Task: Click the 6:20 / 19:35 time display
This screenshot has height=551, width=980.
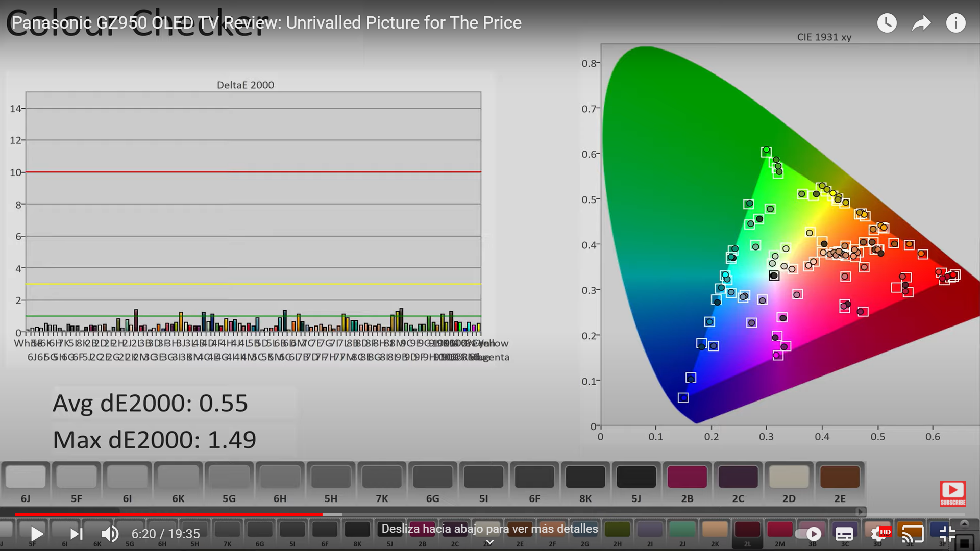Action: (165, 534)
